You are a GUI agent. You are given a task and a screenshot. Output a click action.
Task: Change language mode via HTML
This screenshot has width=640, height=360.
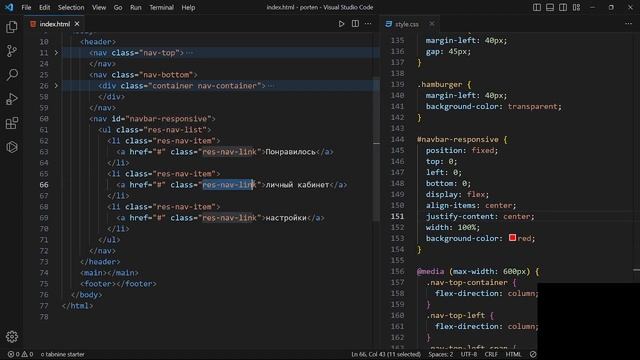coord(513,354)
